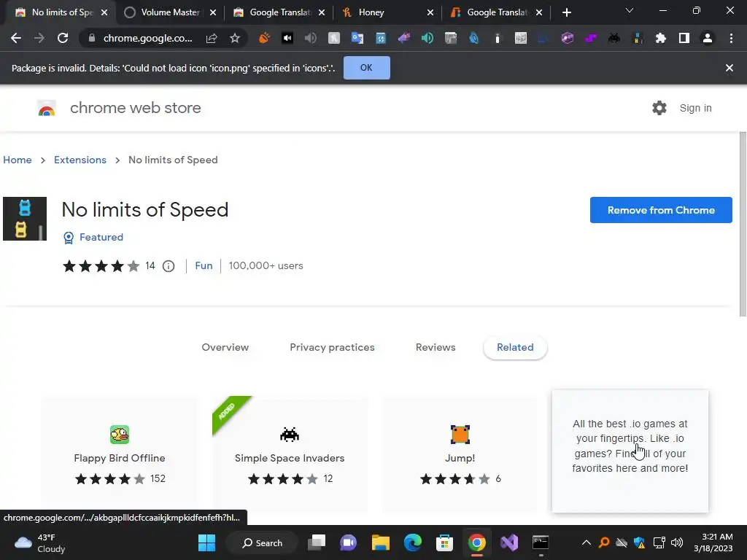Open the Fun category link
The width and height of the screenshot is (747, 560).
pyautogui.click(x=204, y=265)
